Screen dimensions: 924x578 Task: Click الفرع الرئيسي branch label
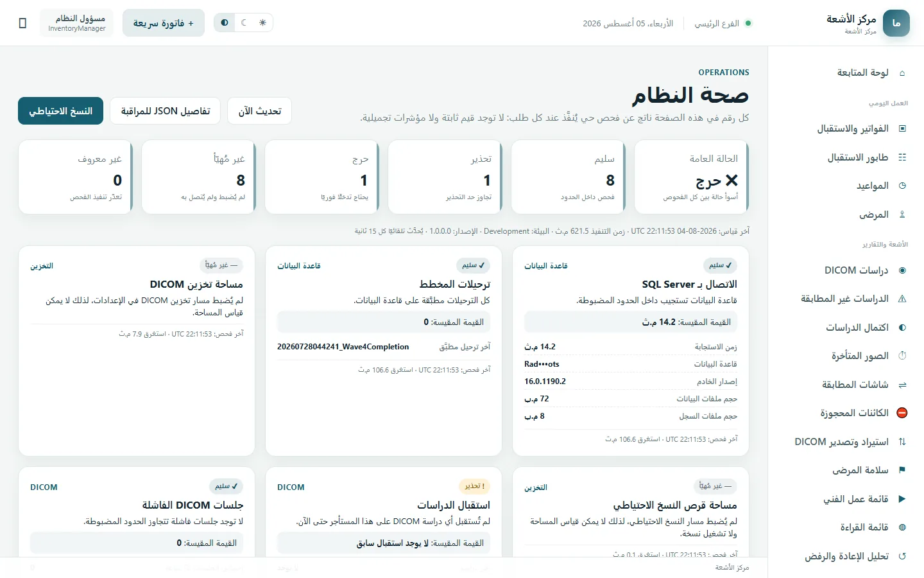(717, 24)
